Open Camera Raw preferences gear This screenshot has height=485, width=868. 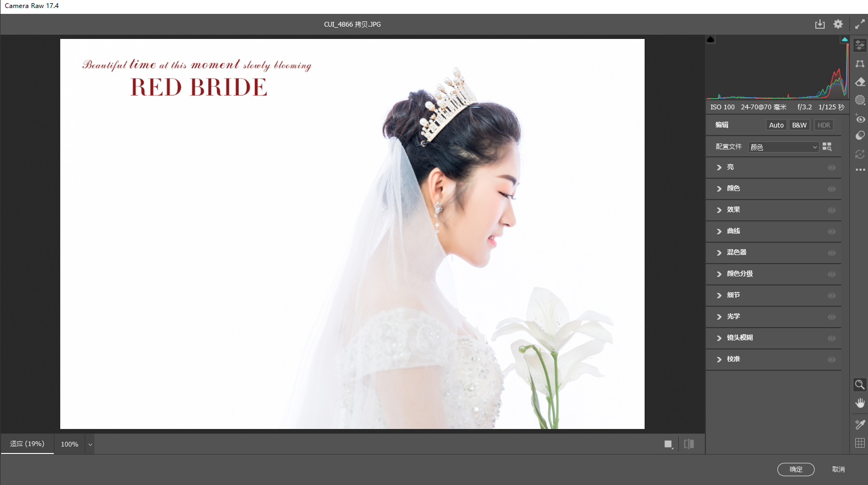coord(838,25)
